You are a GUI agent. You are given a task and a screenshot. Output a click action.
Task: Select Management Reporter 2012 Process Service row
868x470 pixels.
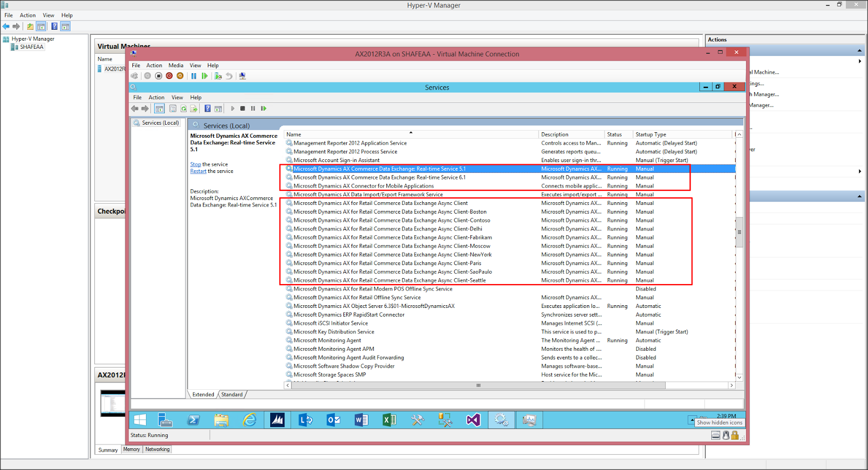pos(510,152)
